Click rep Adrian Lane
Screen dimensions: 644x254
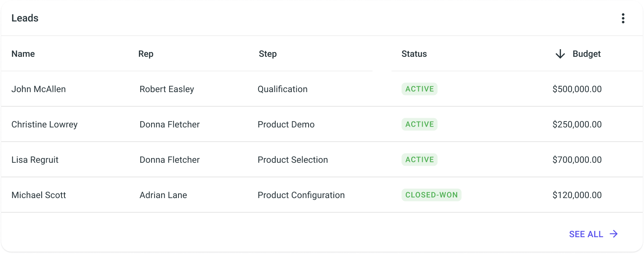click(163, 195)
